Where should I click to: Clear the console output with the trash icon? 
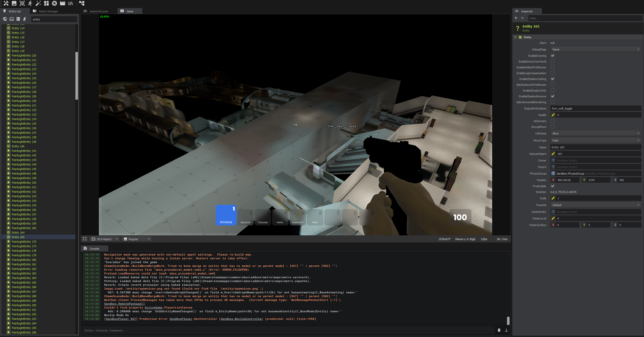click(x=499, y=330)
